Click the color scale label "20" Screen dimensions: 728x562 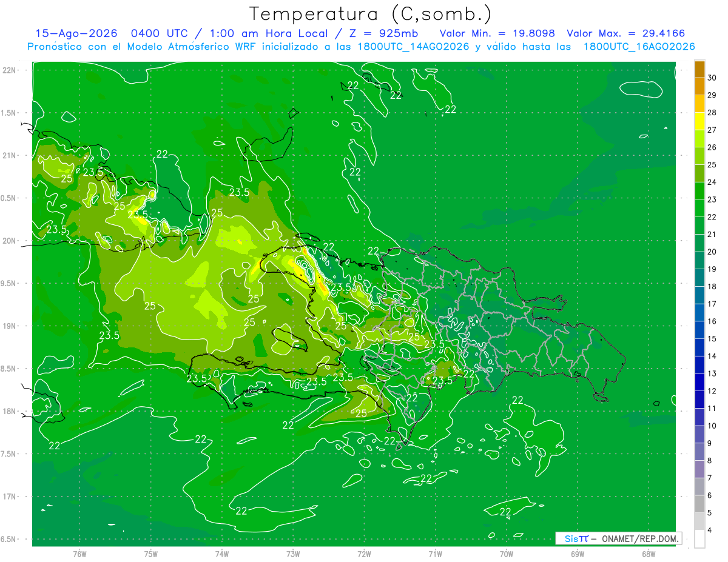[x=712, y=252]
